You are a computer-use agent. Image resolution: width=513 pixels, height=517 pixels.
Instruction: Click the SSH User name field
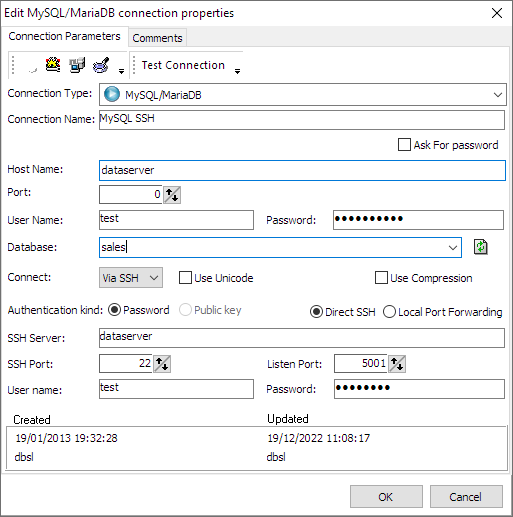click(x=176, y=389)
